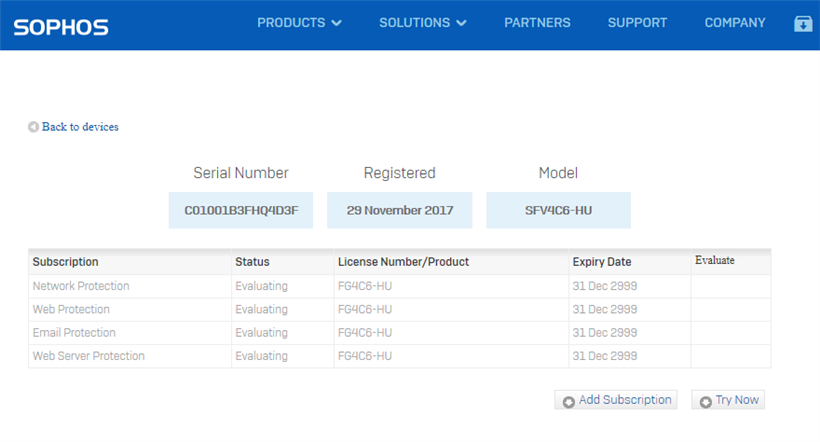820x442 pixels.
Task: Follow the Back to devices link
Action: 80,127
